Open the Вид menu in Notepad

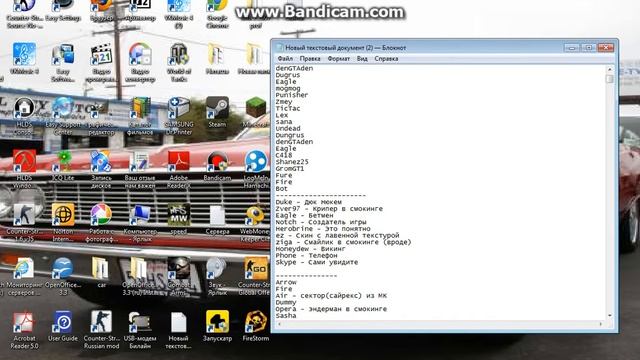[362, 58]
